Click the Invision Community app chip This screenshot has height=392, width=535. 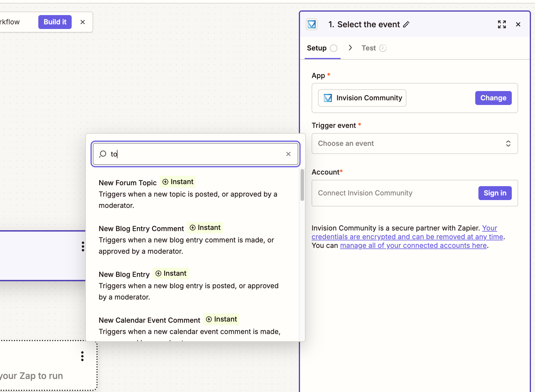click(x=362, y=98)
